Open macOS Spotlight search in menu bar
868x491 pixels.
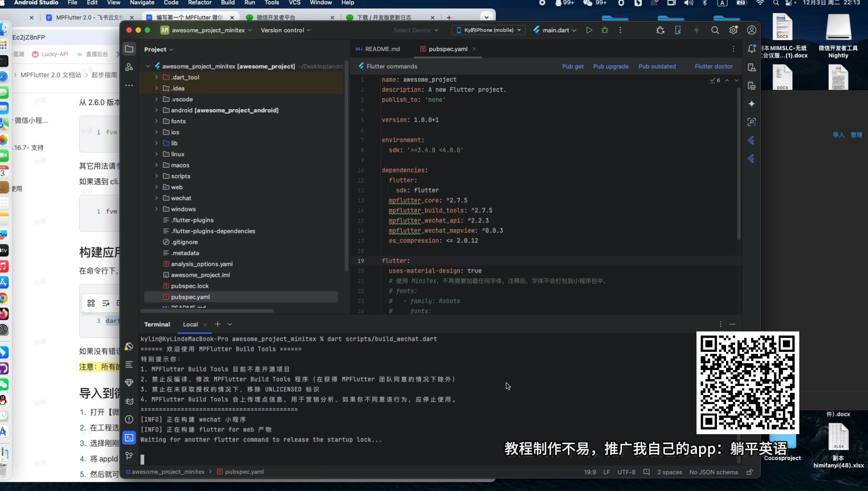coord(776,3)
